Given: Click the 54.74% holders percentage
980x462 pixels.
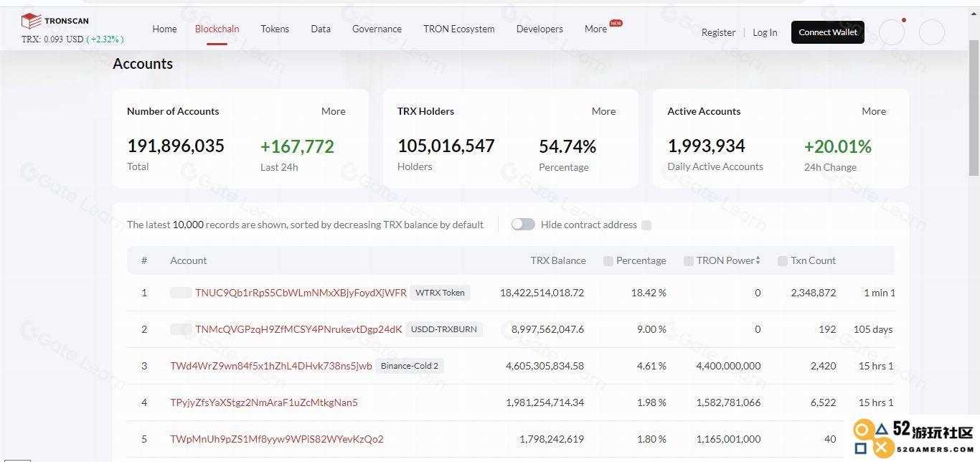Looking at the screenshot, I should [567, 146].
